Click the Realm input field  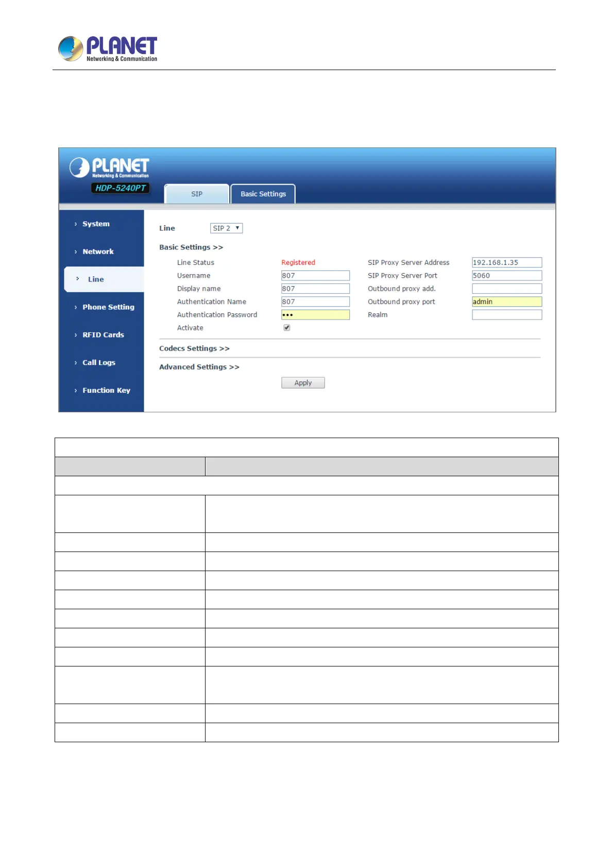pos(507,314)
